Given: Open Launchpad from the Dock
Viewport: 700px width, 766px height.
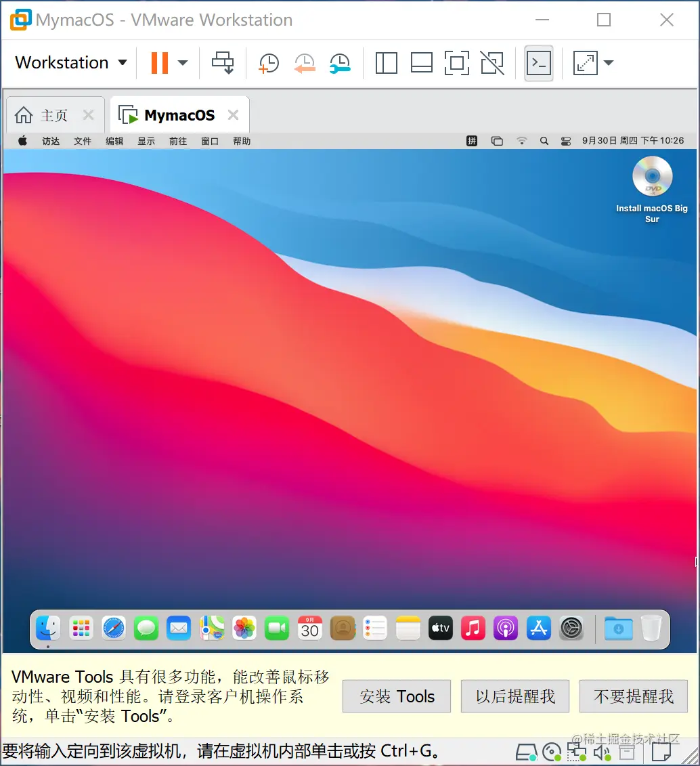Looking at the screenshot, I should coord(81,629).
